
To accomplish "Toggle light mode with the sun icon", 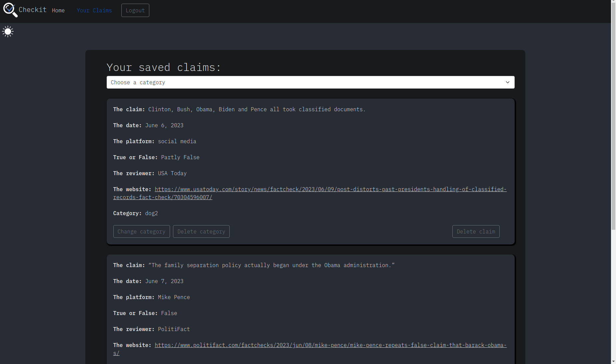I will coord(8,32).
